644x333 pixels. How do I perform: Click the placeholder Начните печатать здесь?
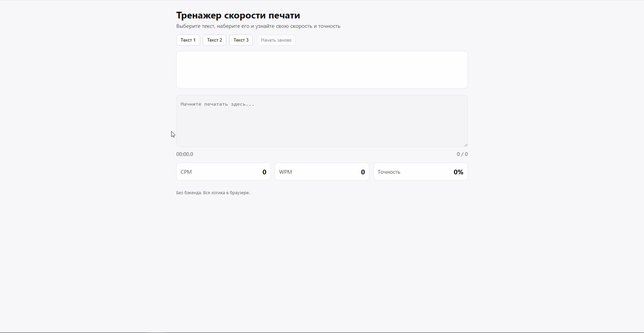tap(217, 104)
